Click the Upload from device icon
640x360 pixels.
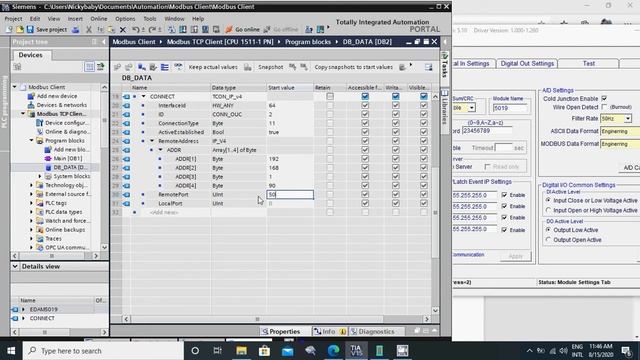pos(194,29)
